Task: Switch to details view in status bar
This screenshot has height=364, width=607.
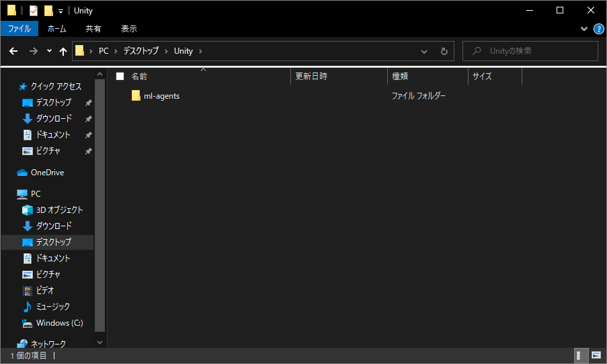Action: click(581, 355)
